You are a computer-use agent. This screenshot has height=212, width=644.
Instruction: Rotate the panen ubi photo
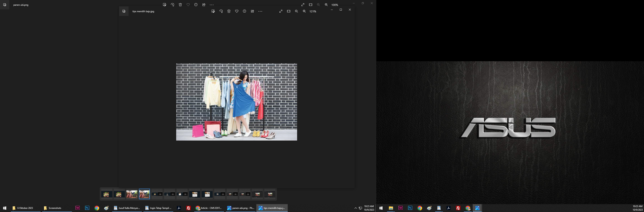coord(172,5)
